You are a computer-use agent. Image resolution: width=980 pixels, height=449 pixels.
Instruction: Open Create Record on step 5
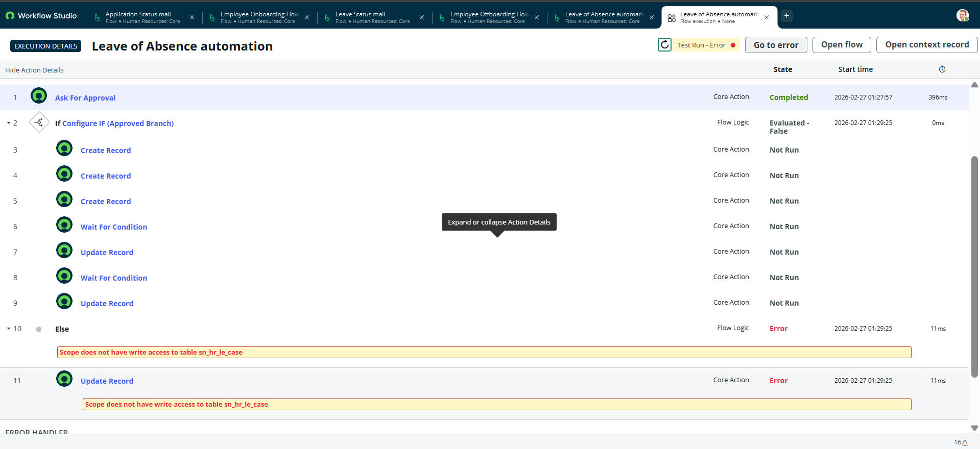pos(106,202)
